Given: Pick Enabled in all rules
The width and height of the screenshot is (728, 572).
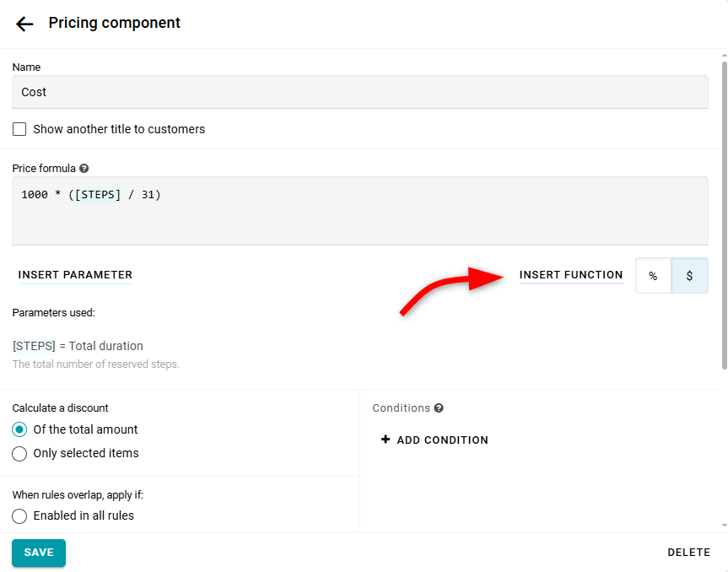Looking at the screenshot, I should click(19, 515).
